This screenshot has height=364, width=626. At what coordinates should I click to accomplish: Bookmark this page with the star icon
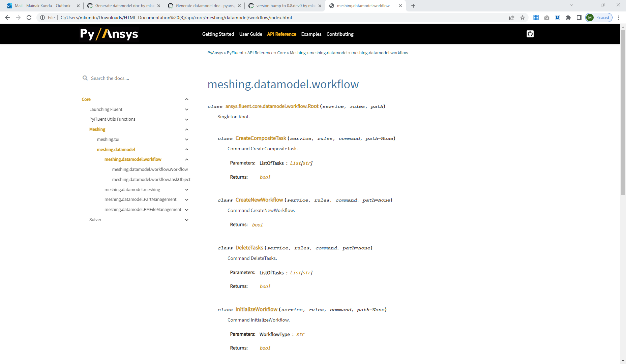(x=523, y=18)
